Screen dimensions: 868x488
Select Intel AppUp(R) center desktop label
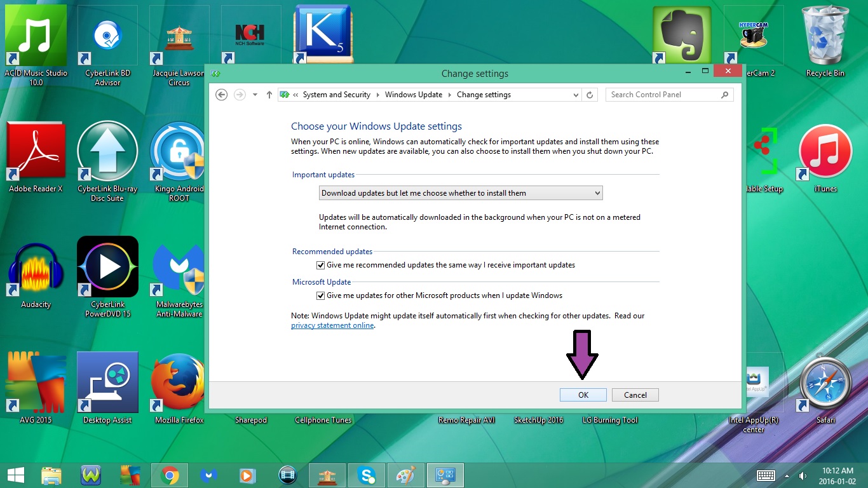pos(754,425)
